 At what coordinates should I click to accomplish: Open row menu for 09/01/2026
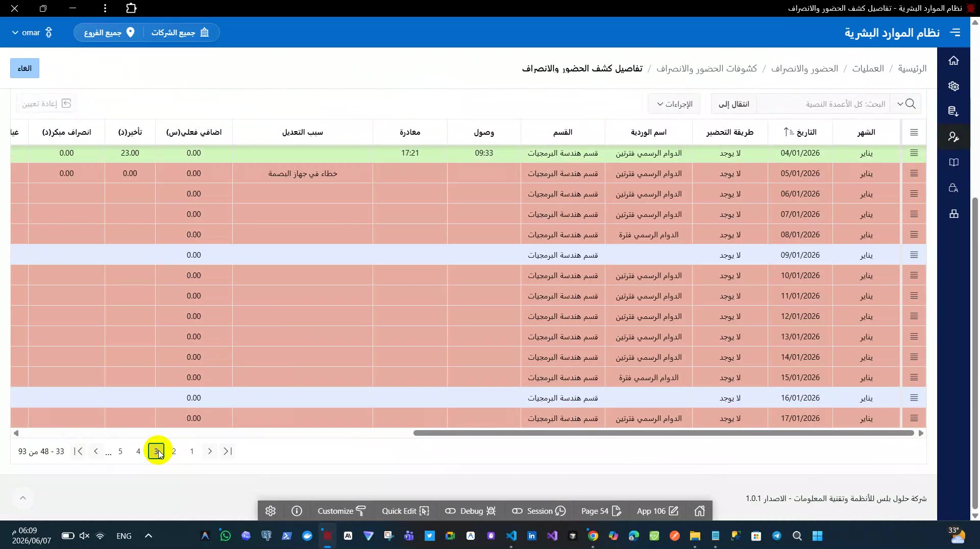914,255
